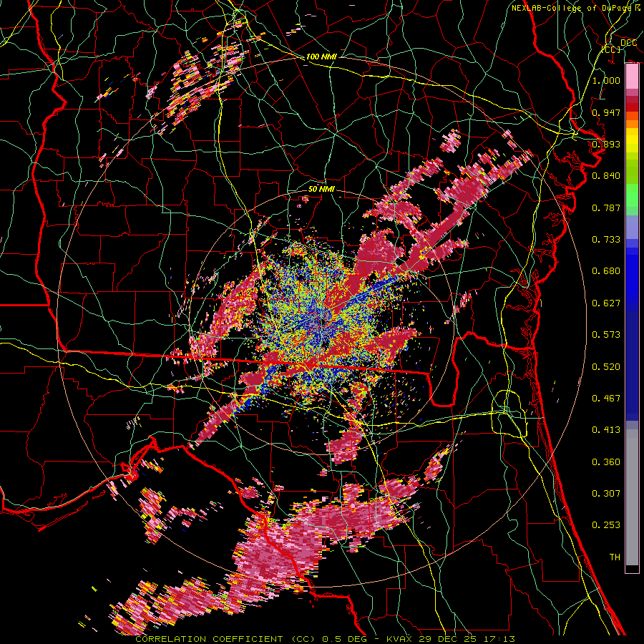This screenshot has width=644, height=644.
Task: Click the '100 NMI' range ring label
Action: coord(321,57)
